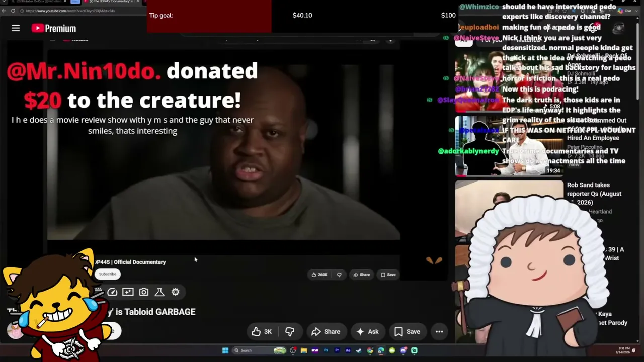Subscribe to the documentary channel

(x=107, y=274)
